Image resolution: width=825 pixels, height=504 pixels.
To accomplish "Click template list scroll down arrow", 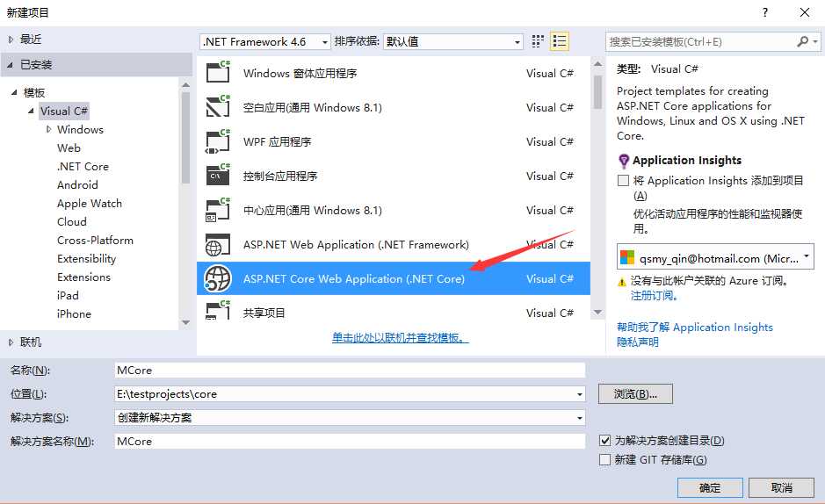I will [x=597, y=313].
